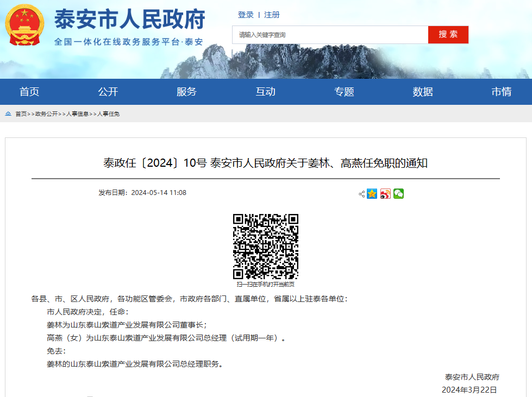Image resolution: width=532 pixels, height=397 pixels.
Task: Share via WeChat icon
Action: pos(398,193)
